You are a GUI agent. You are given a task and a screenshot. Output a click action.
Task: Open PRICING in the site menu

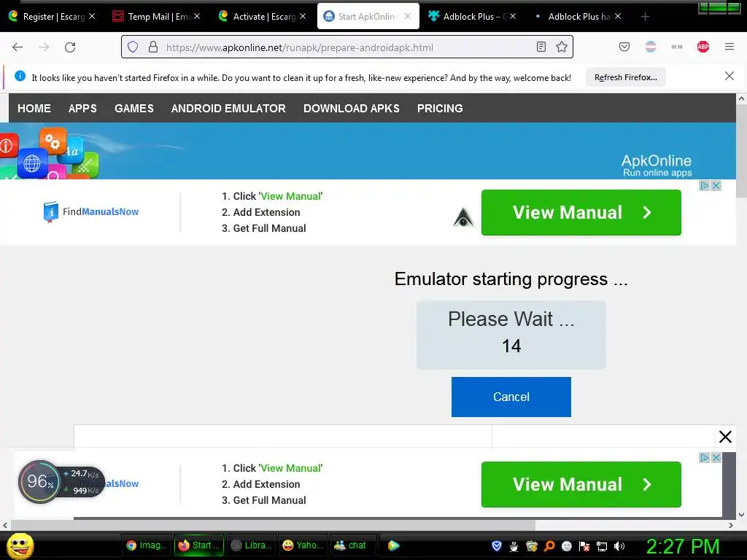[440, 108]
